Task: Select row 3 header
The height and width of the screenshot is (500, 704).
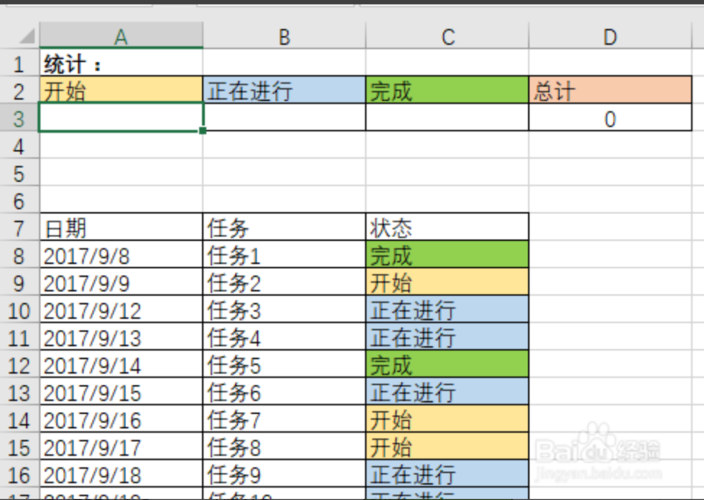Action: (x=19, y=118)
